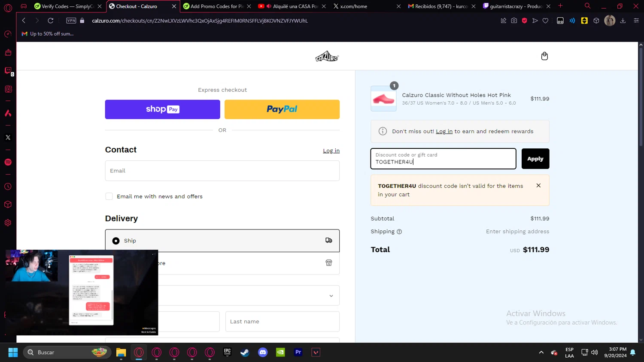Open the Aria AI sidebar icon
644x362 pixels.
[x=8, y=113]
